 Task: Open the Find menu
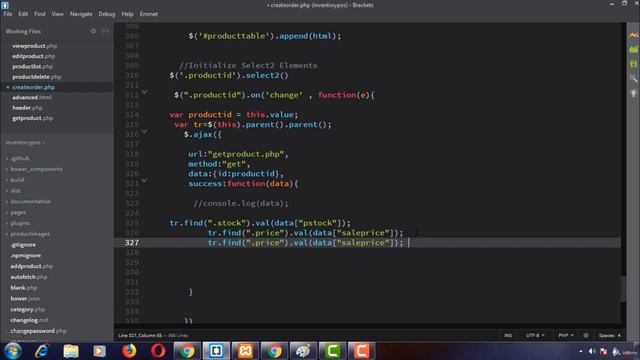pyautogui.click(x=40, y=14)
